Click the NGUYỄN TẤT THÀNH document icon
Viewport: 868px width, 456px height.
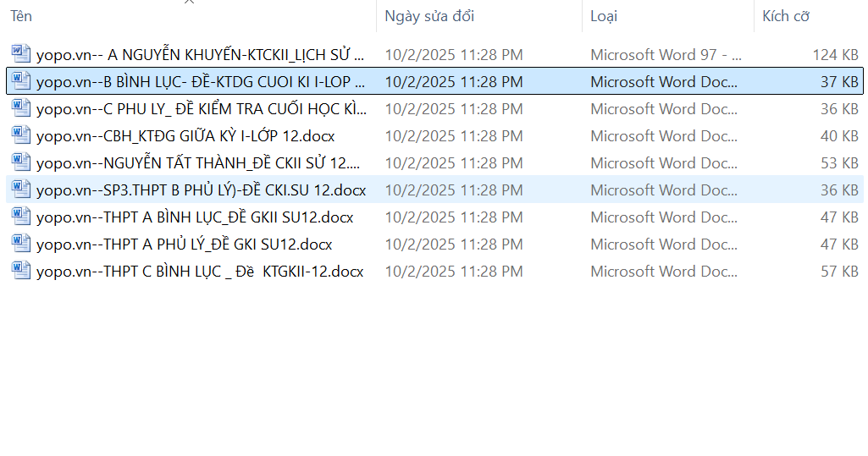coord(21,162)
